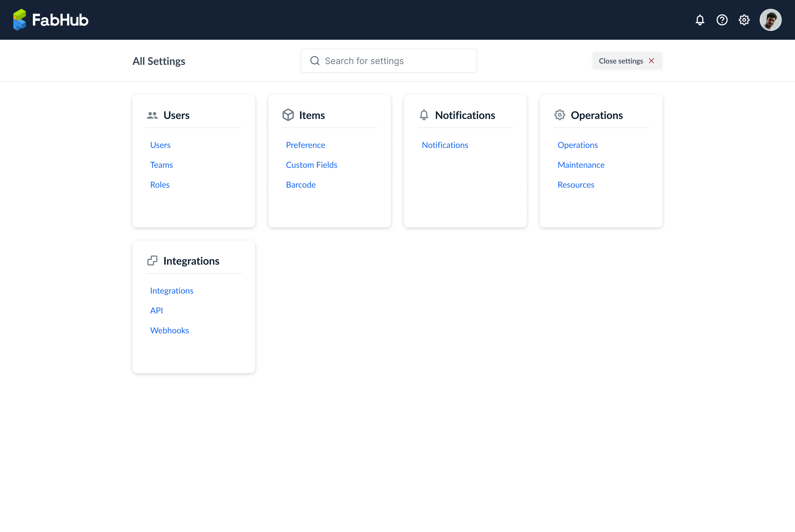Image resolution: width=795 pixels, height=532 pixels.
Task: Click the Integrations squares icon
Action: click(152, 260)
